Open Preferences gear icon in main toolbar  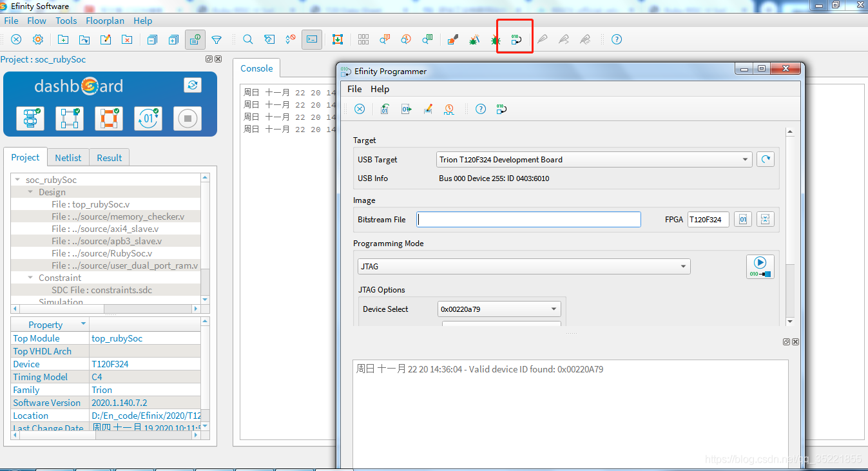tap(38, 39)
